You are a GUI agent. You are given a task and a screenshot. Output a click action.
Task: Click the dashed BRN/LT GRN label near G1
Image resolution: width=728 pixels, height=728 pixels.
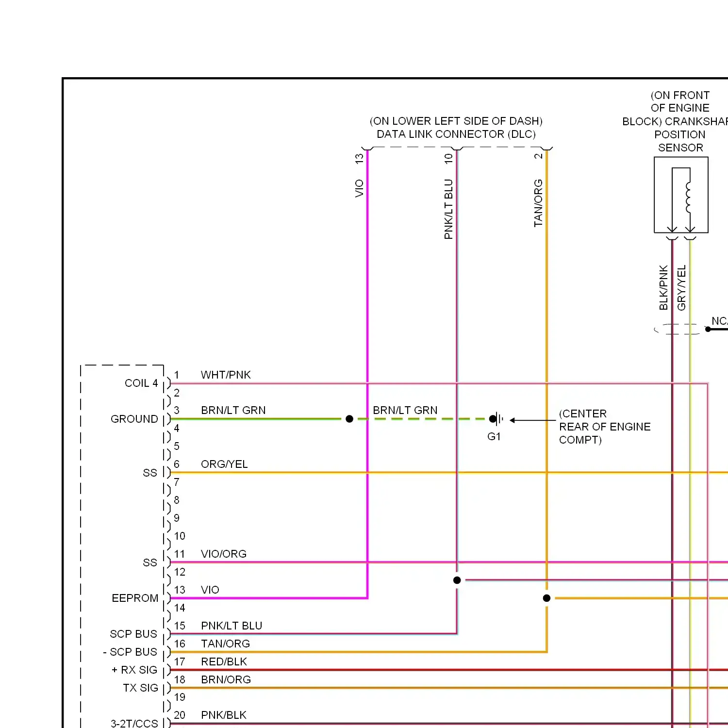point(405,410)
